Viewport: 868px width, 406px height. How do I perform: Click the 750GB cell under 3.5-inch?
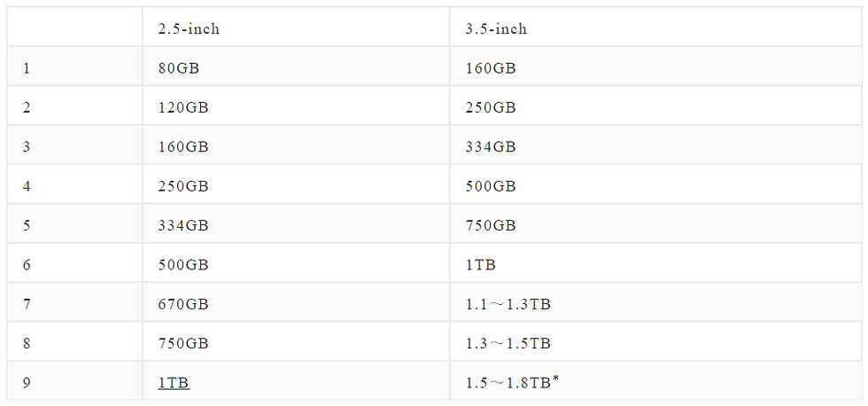655,223
